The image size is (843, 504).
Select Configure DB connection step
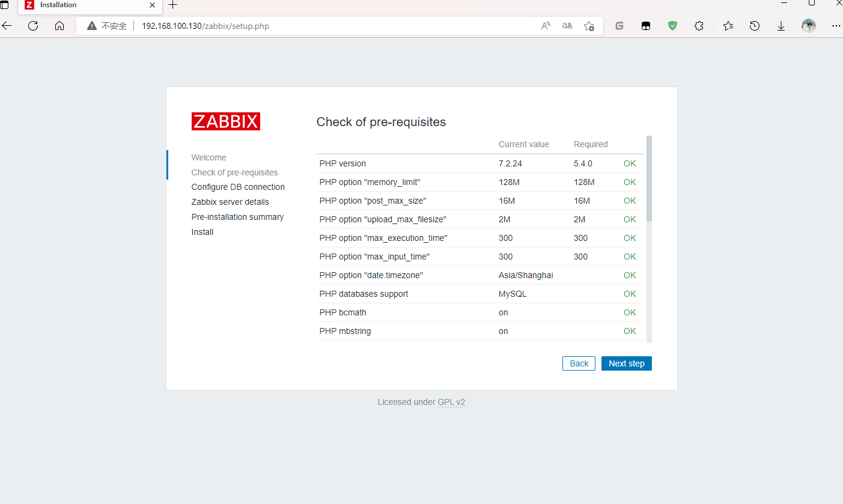(x=238, y=187)
